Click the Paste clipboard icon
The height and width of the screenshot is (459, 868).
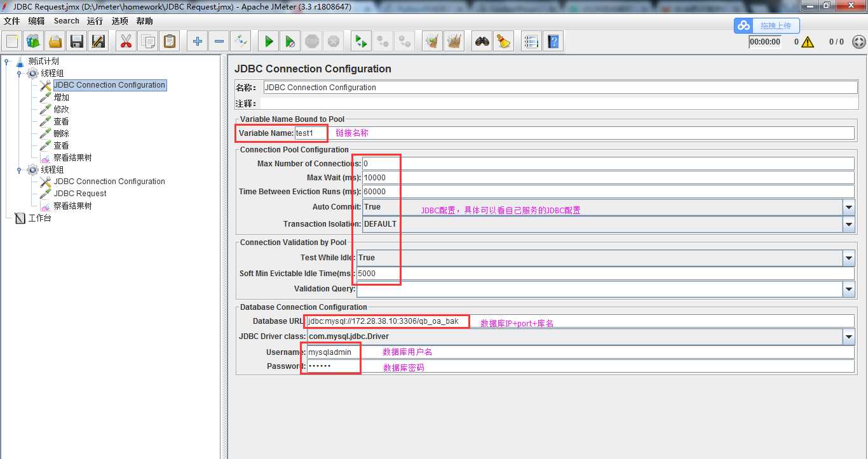170,41
